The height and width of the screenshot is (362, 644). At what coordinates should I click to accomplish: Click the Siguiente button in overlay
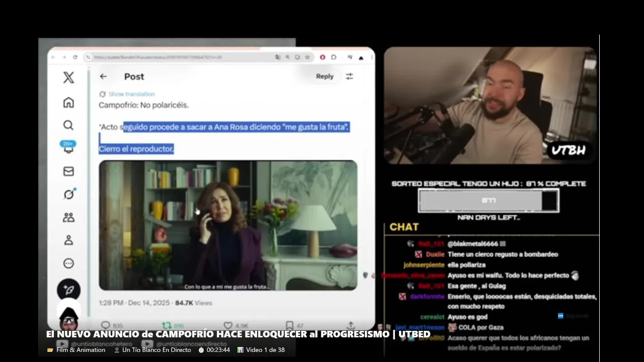coord(573,316)
